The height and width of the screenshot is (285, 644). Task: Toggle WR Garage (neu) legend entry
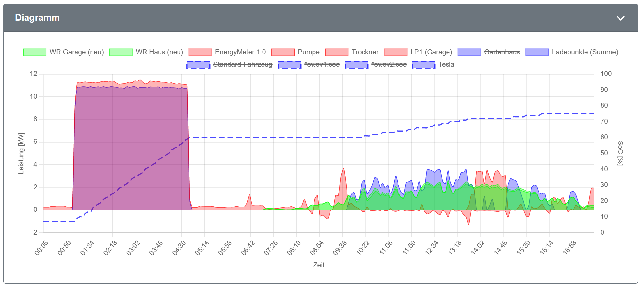coord(76,52)
